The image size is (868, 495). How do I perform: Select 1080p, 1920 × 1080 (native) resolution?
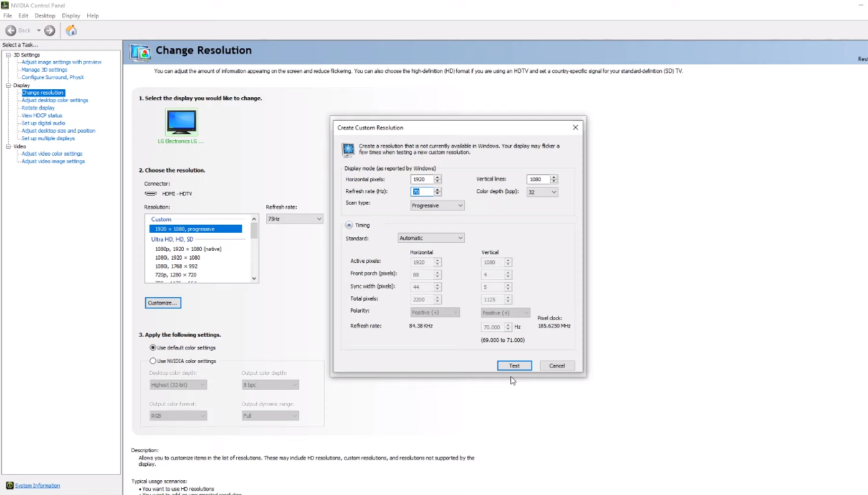188,249
